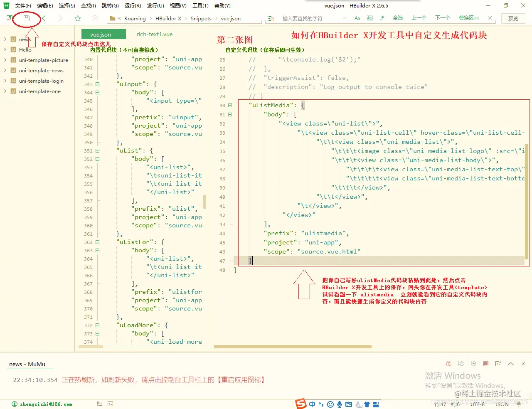Screen dimensions: 532x409
Task: Click the 全选 select all button
Action: 398,18
